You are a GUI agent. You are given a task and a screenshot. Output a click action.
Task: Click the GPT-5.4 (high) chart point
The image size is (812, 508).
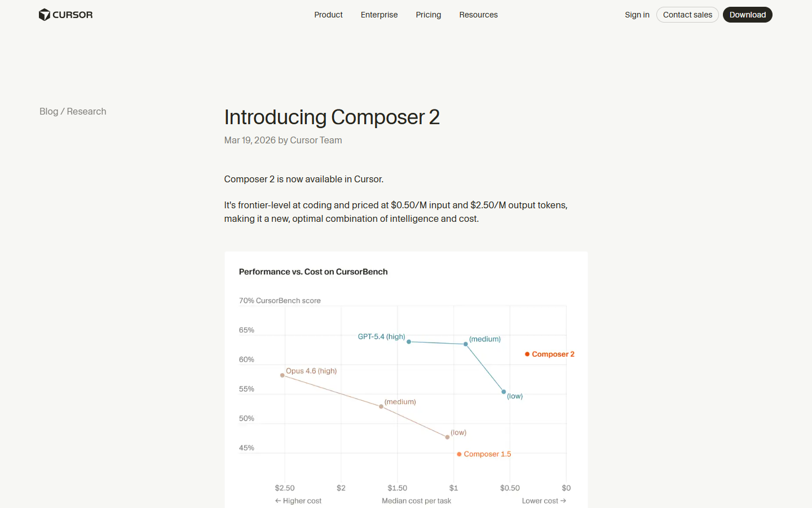[408, 341]
